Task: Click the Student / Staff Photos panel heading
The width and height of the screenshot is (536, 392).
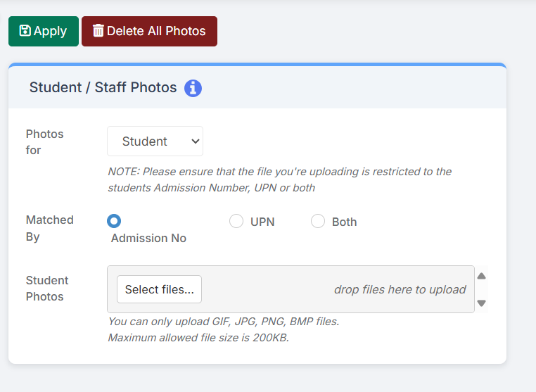Action: (103, 87)
